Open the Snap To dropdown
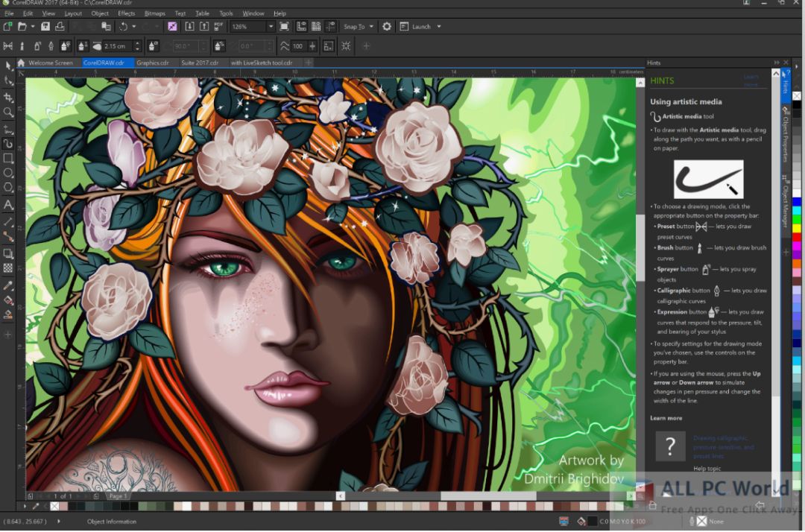This screenshot has height=532, width=805. [x=359, y=26]
